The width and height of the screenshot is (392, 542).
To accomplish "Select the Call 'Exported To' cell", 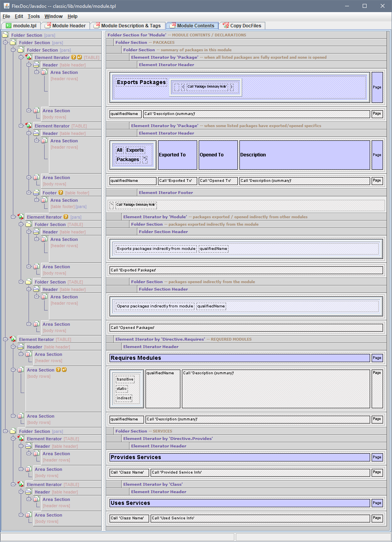I will pos(178,181).
